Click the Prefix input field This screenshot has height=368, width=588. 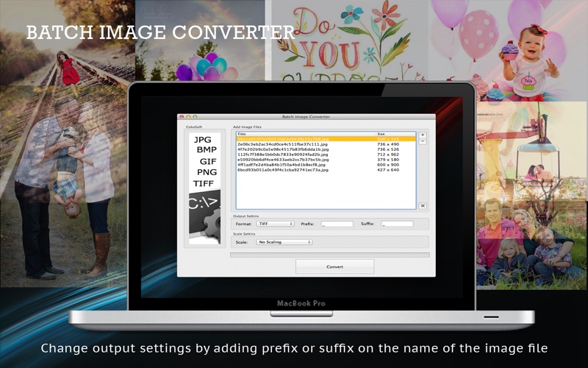tap(337, 223)
